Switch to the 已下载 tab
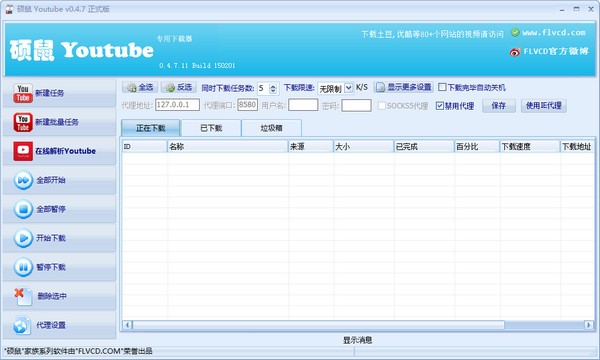Screen dimensions: 600x360 point(211,128)
